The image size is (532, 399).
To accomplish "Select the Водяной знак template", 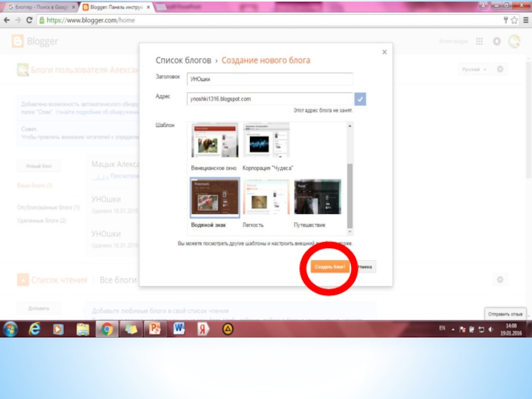I will coord(215,203).
